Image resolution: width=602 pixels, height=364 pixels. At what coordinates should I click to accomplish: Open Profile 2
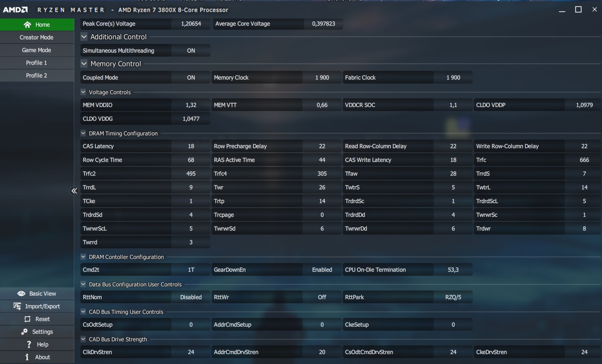point(37,75)
